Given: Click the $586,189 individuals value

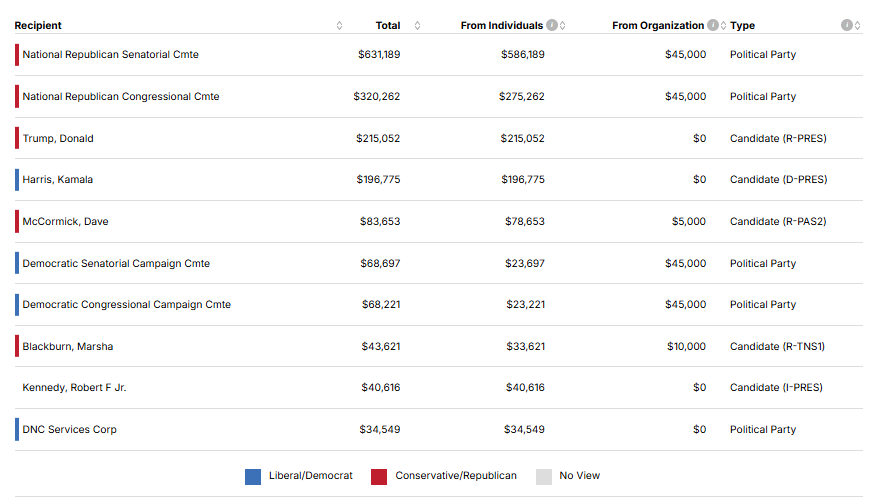Looking at the screenshot, I should [523, 55].
